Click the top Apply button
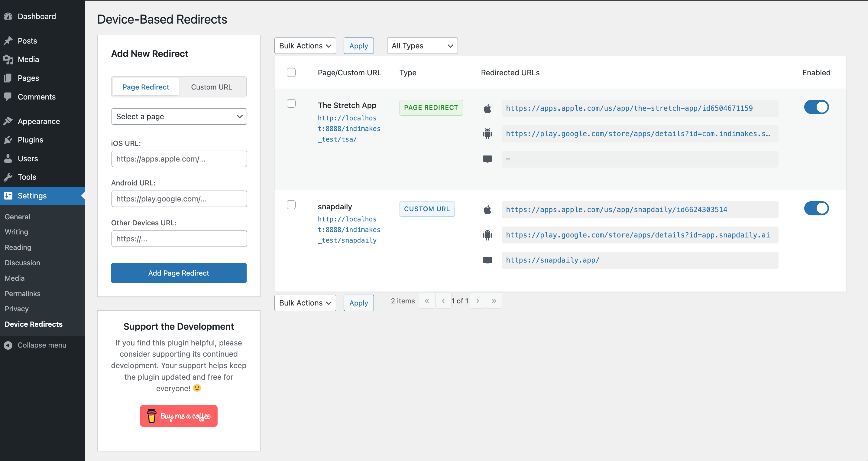Viewport: 868px width, 461px height. pyautogui.click(x=358, y=46)
